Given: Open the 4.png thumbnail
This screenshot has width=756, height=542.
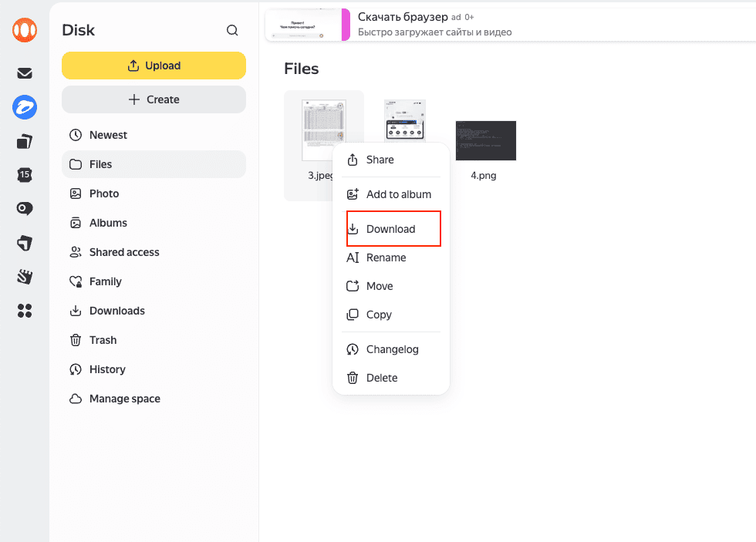Looking at the screenshot, I should 485,140.
